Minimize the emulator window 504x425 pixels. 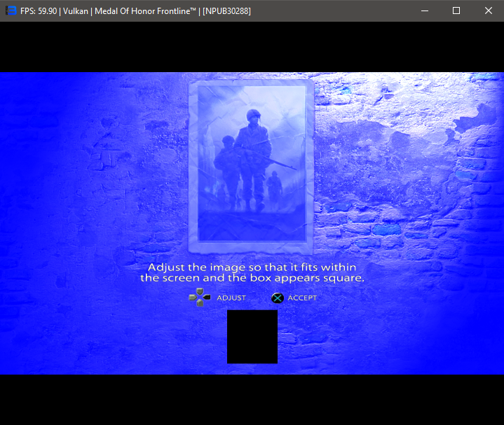[424, 11]
